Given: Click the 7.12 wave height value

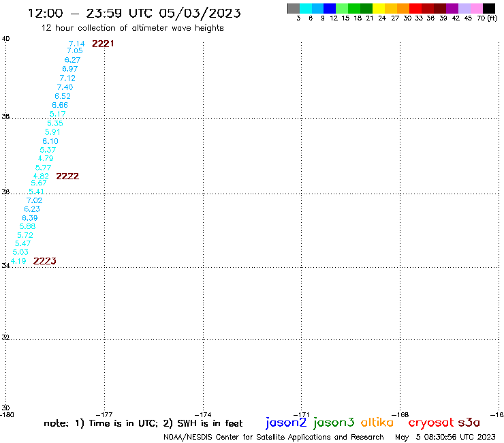Looking at the screenshot, I should [x=67, y=78].
